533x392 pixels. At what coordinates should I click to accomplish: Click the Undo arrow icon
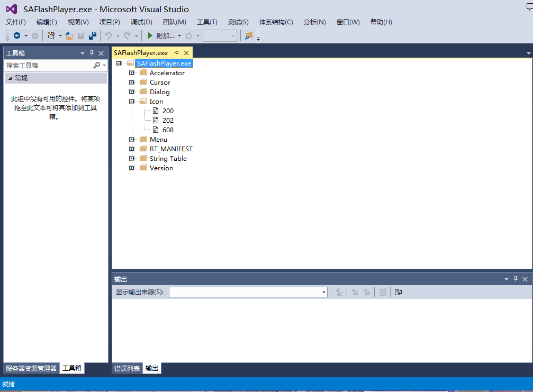click(x=109, y=35)
